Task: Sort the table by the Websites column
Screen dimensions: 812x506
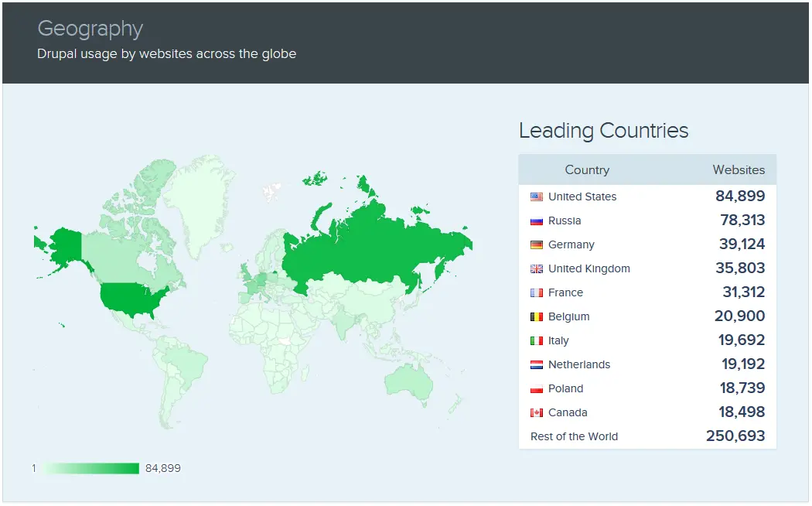Action: (739, 169)
